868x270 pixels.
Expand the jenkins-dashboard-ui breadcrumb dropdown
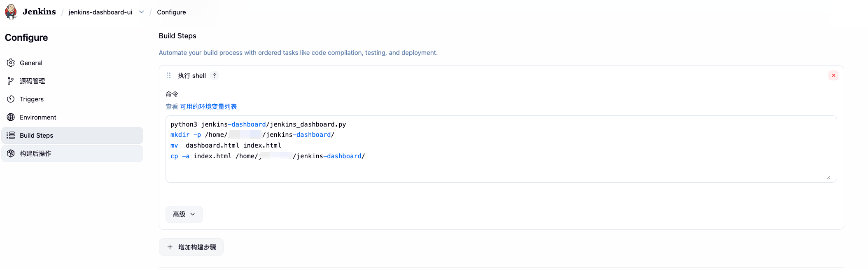point(142,12)
